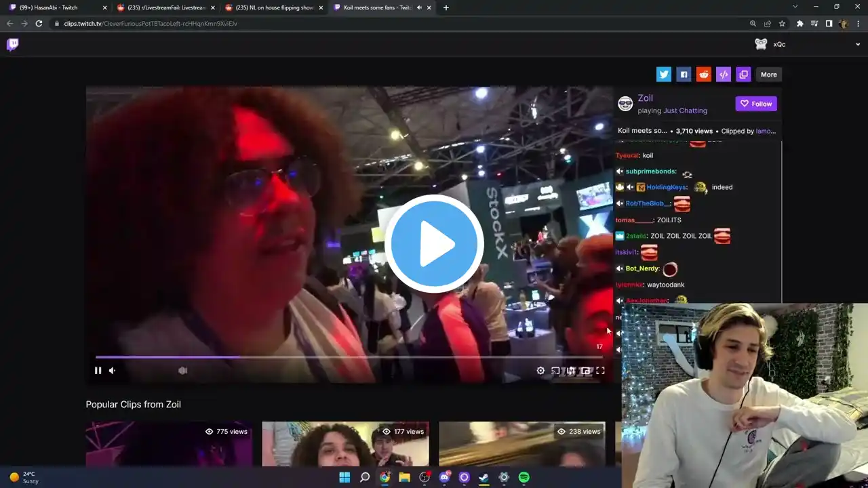This screenshot has width=868, height=488.
Task: Seek within the clip progress bar
Action: (x=349, y=357)
